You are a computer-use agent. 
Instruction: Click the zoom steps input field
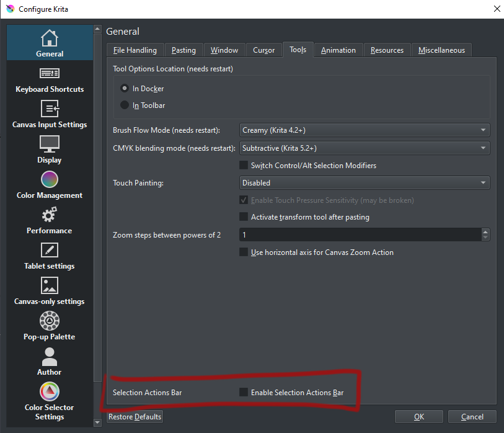tap(361, 234)
